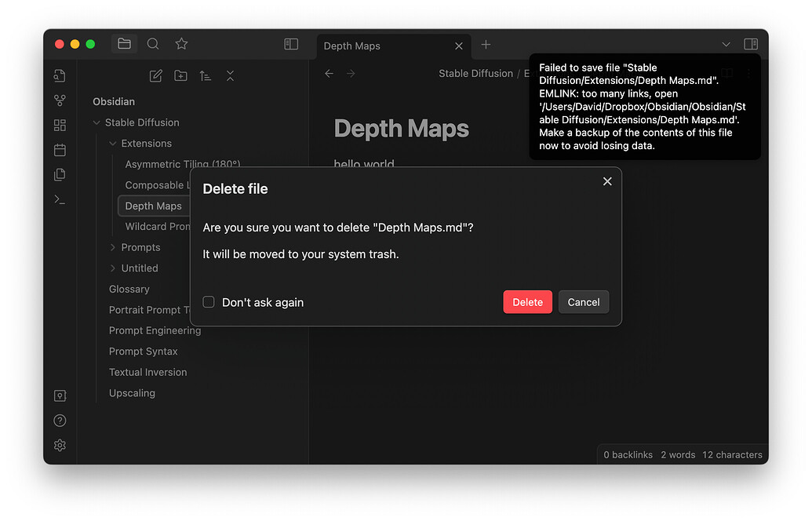The width and height of the screenshot is (812, 521).
Task: Open graph view icon in ribbon
Action: [60, 100]
